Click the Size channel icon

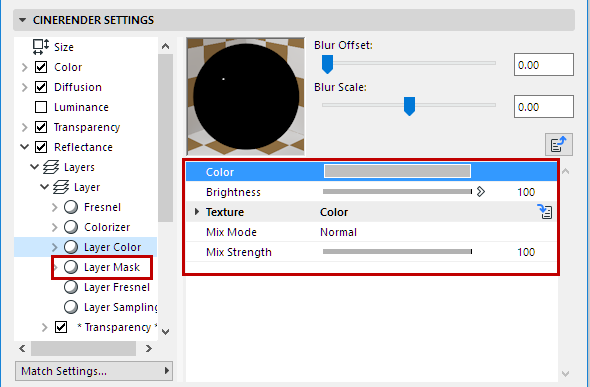click(41, 47)
